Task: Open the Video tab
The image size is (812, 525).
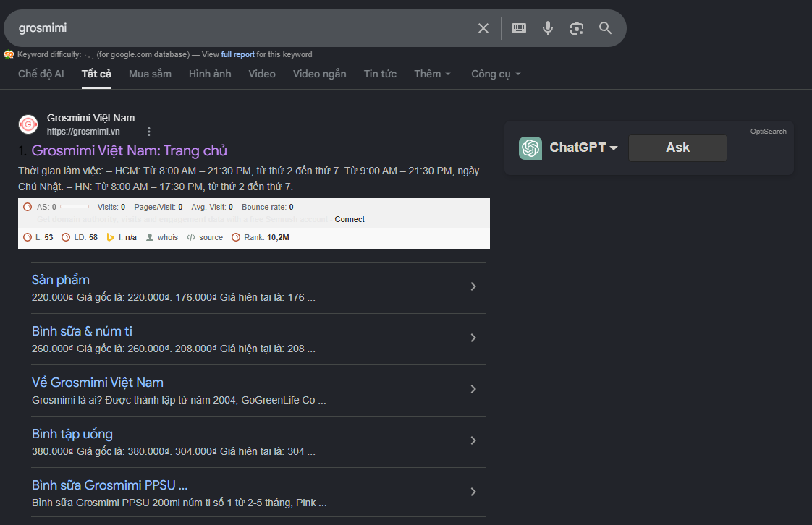Action: [x=262, y=74]
